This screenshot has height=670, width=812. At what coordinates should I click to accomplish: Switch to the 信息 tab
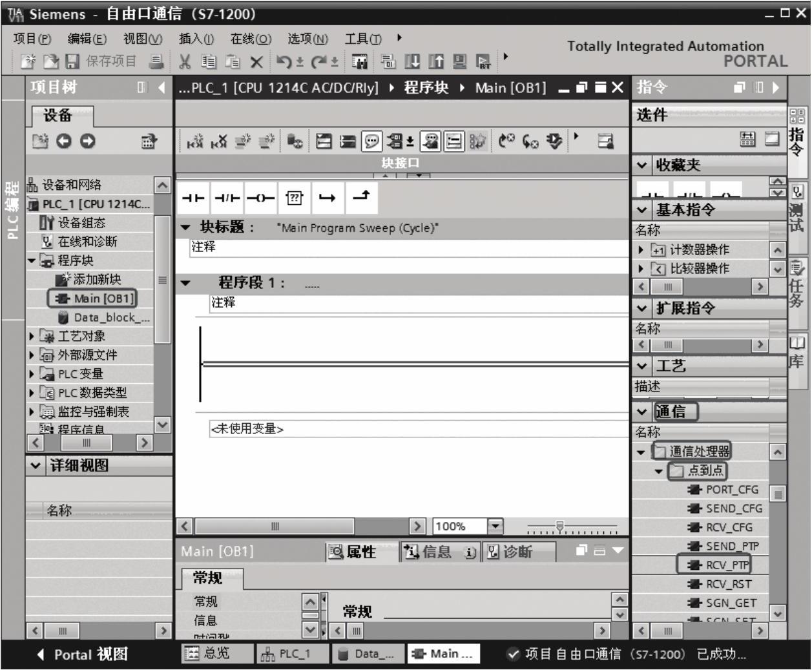[439, 552]
